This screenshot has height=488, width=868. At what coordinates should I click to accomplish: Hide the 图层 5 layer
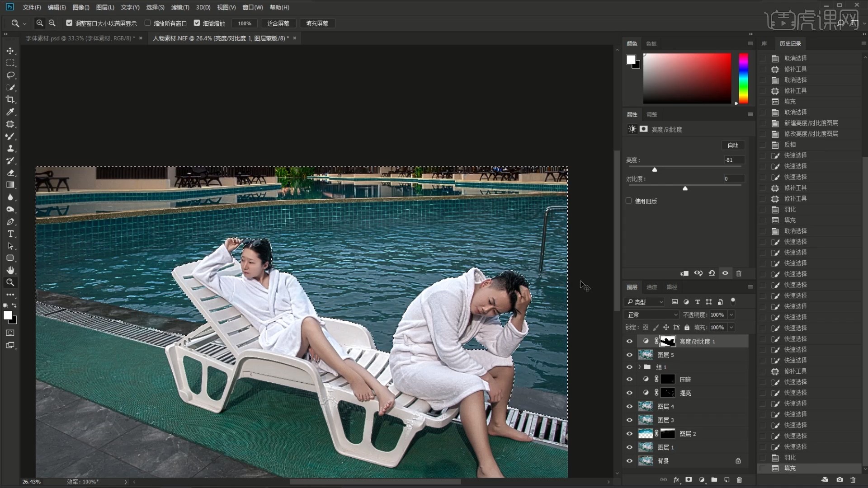(x=629, y=355)
